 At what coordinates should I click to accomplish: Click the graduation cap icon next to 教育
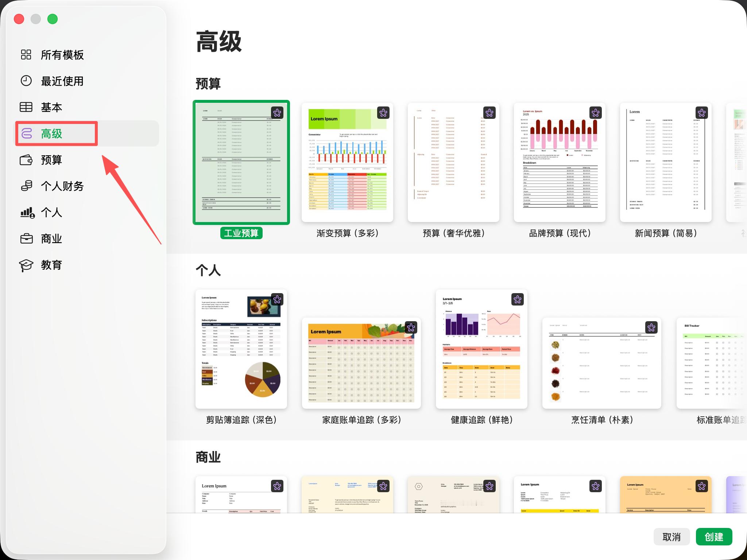(x=26, y=265)
